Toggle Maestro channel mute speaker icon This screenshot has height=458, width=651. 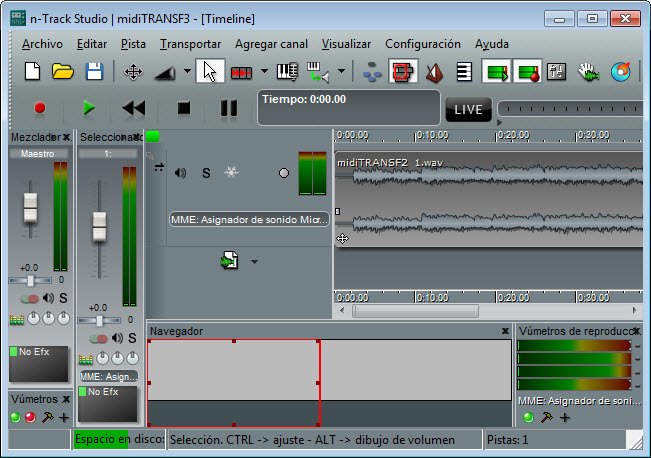pyautogui.click(x=49, y=298)
